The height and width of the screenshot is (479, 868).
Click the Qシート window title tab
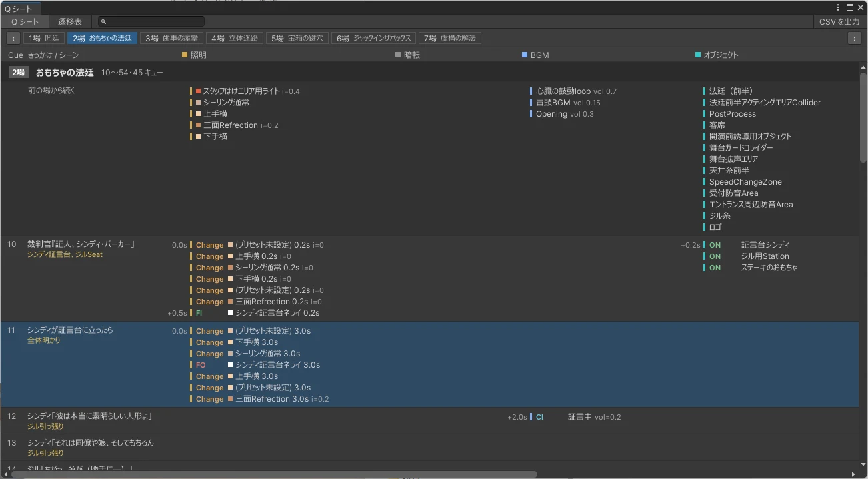click(21, 9)
